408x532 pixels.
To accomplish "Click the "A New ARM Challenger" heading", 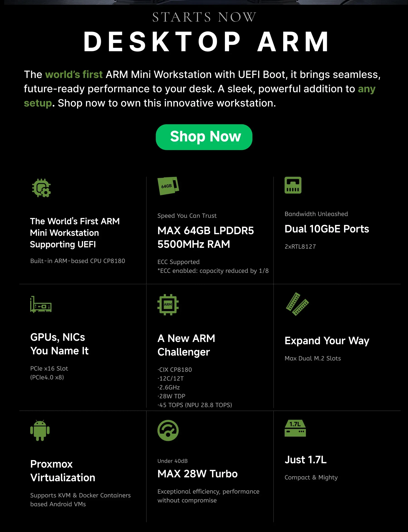I will 186,345.
